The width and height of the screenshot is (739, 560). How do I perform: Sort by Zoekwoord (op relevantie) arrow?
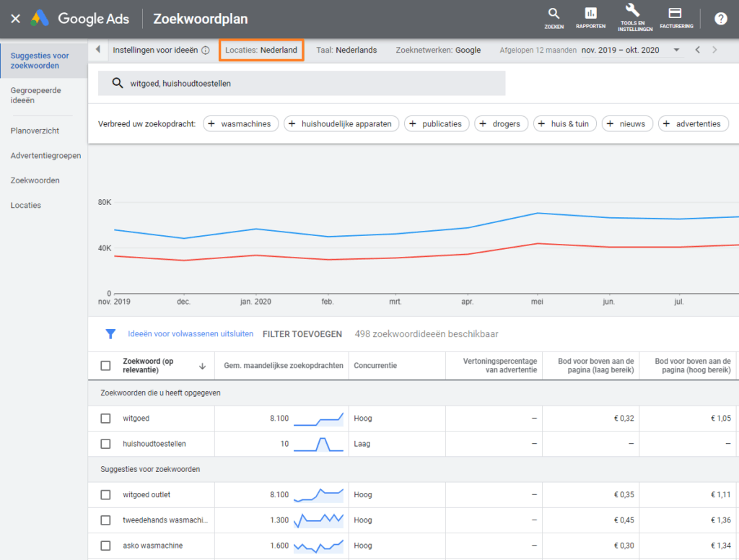[x=202, y=367]
